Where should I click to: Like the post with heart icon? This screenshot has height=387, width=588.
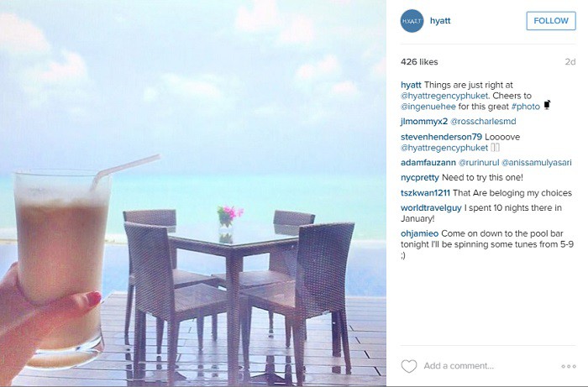point(409,366)
